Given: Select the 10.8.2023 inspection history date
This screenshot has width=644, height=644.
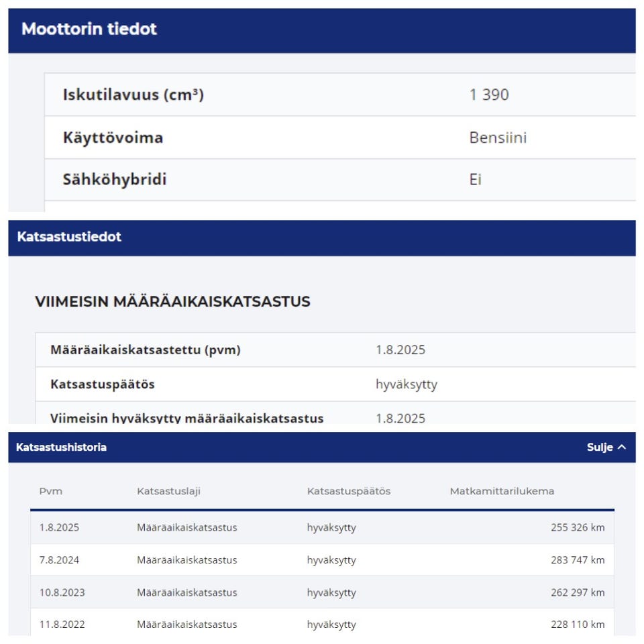Looking at the screenshot, I should click(x=62, y=593).
